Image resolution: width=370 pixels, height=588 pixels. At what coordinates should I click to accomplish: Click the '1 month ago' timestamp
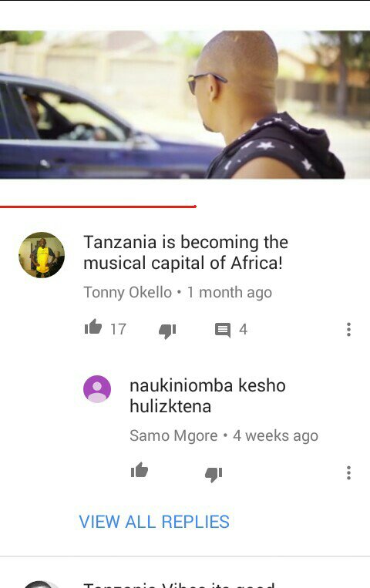230,293
